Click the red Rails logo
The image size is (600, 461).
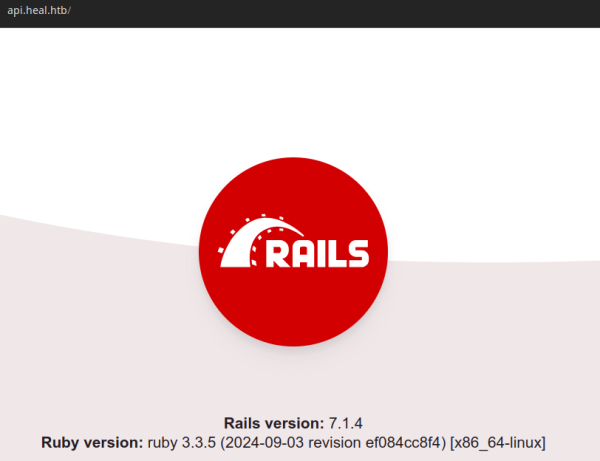(293, 252)
